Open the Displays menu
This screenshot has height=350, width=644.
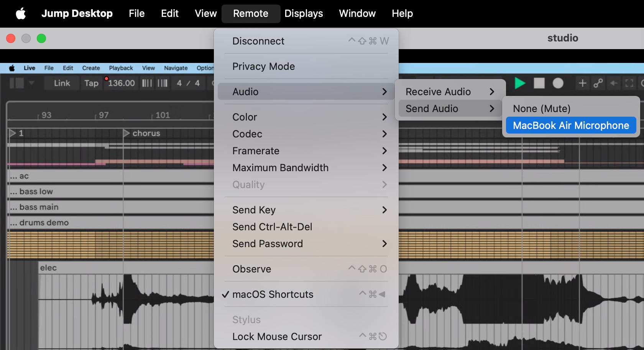[304, 14]
